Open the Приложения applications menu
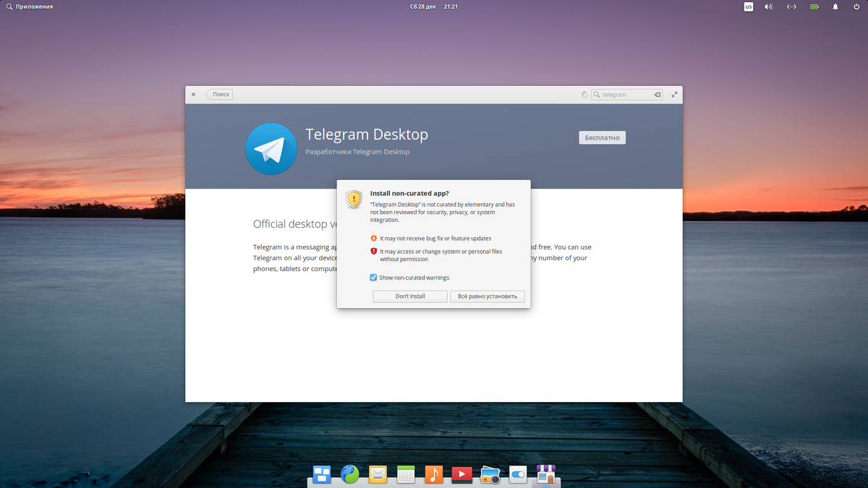The height and width of the screenshot is (488, 868). pyautogui.click(x=29, y=7)
